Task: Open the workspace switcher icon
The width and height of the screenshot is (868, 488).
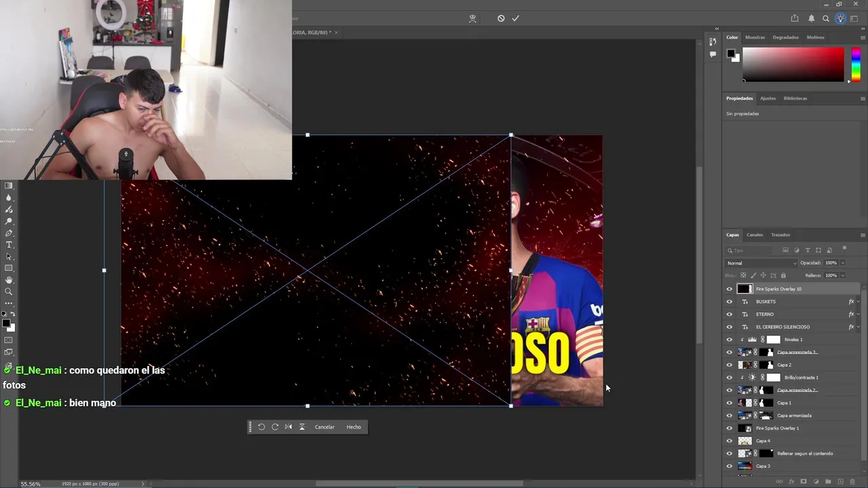Action: [x=854, y=18]
